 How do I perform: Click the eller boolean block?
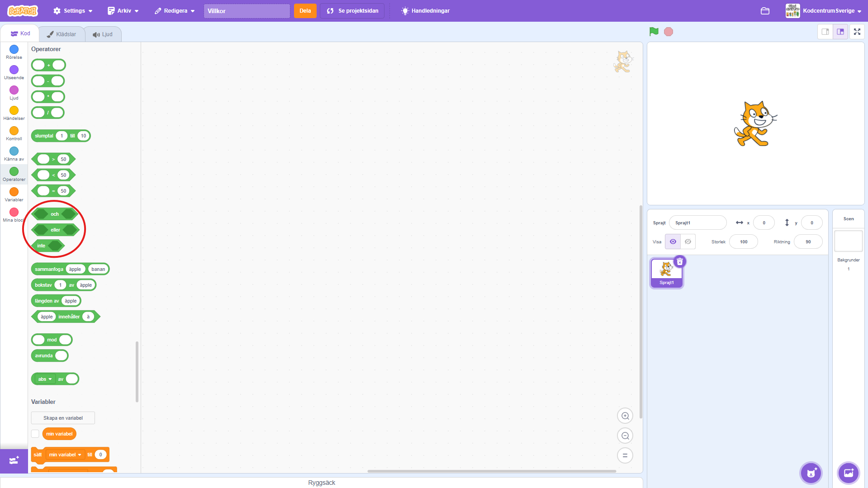coord(55,230)
